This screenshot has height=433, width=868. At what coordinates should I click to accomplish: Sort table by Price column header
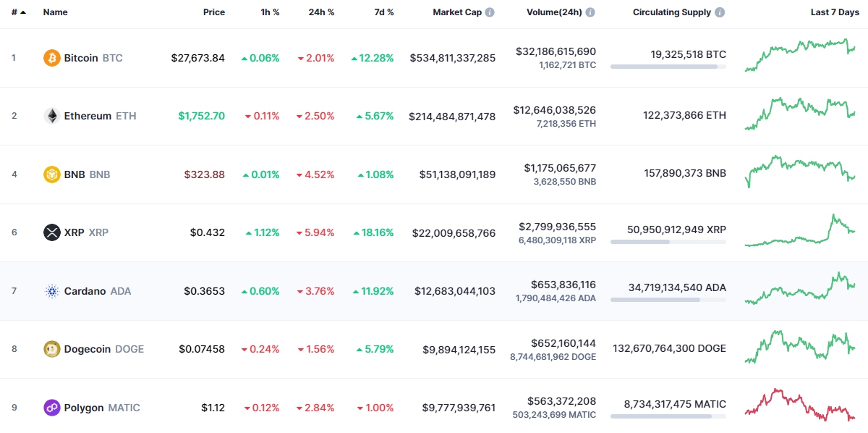[214, 12]
